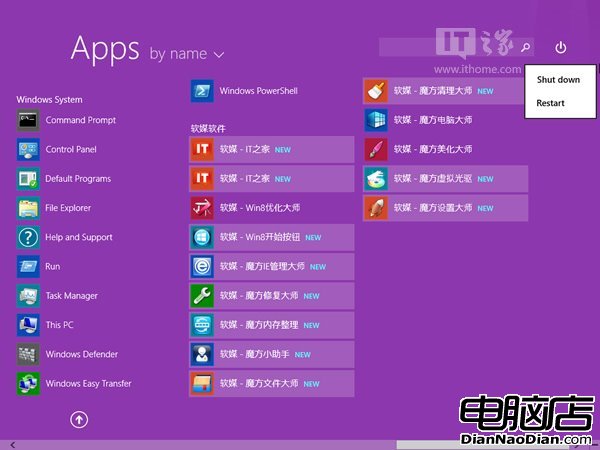Click the Win8优化大师 app icon

202,208
